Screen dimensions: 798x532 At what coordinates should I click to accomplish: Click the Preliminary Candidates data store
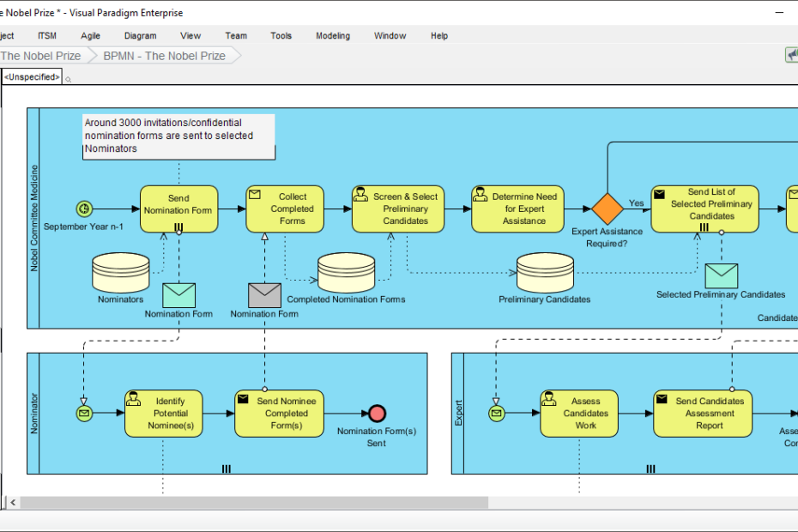[543, 273]
